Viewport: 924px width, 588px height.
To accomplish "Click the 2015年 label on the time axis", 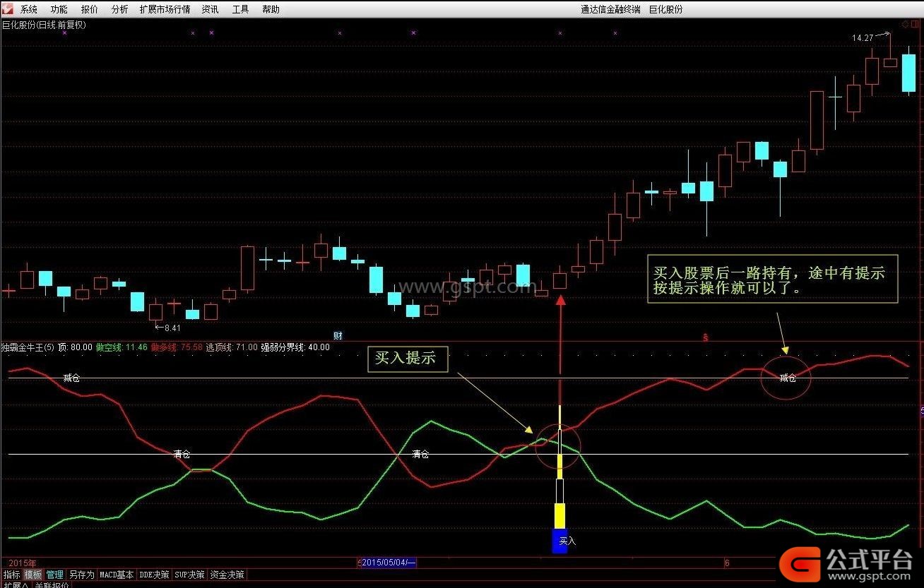I will pos(22,563).
